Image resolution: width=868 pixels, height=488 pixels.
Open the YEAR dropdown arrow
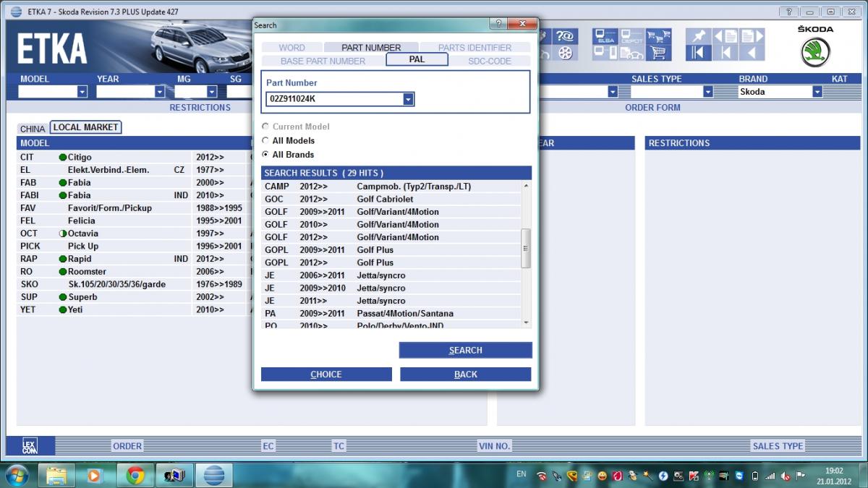pos(160,92)
